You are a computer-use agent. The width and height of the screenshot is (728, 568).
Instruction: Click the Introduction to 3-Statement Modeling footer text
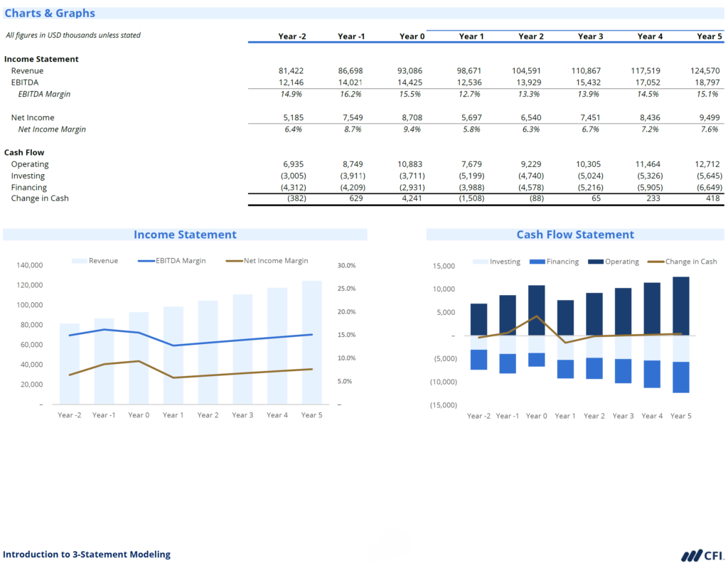[87, 554]
